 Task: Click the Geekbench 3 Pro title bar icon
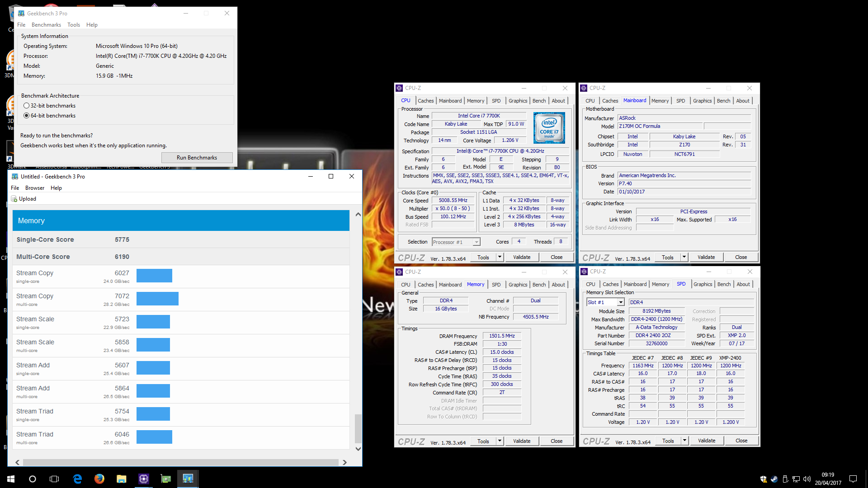click(x=21, y=14)
